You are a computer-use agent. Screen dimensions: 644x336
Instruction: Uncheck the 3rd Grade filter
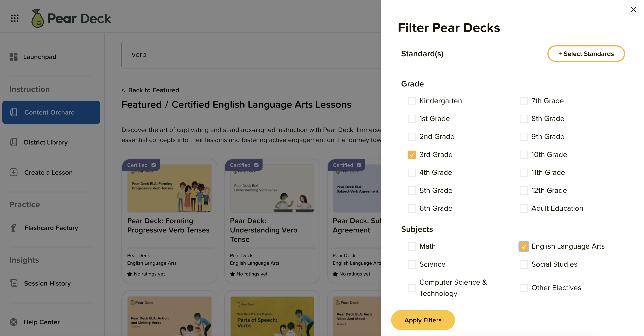click(412, 155)
